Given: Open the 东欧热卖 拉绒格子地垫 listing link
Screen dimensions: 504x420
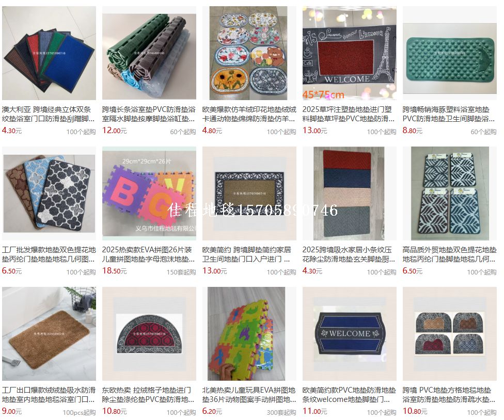Looking at the screenshot, I should [x=148, y=395].
